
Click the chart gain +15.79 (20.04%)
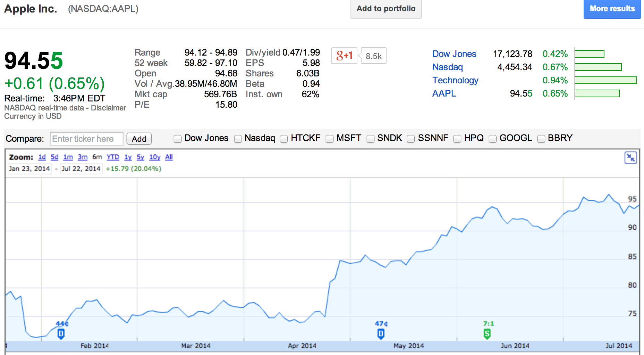click(134, 169)
